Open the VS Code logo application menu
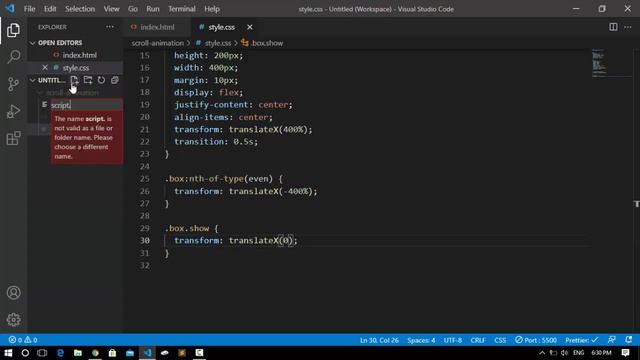The width and height of the screenshot is (640, 360). [10, 9]
